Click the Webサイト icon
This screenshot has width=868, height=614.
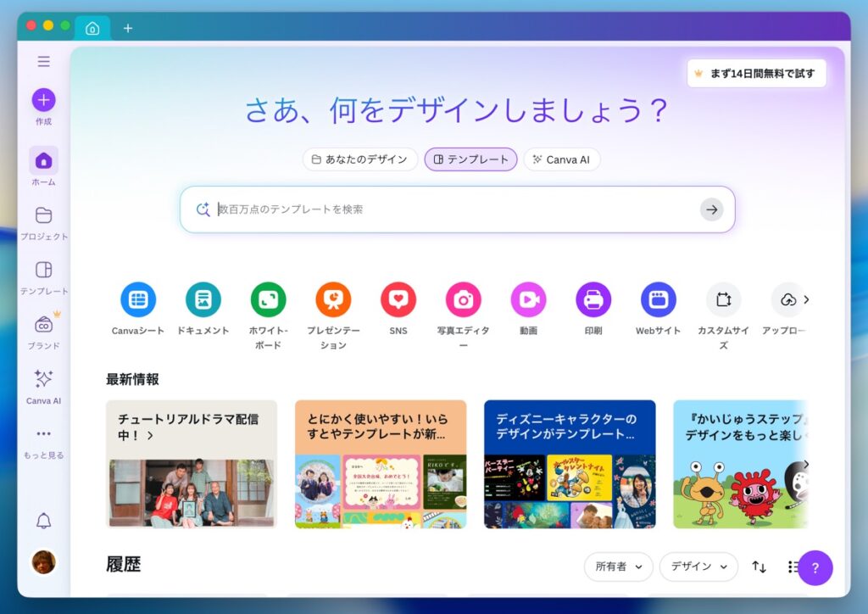tap(658, 299)
